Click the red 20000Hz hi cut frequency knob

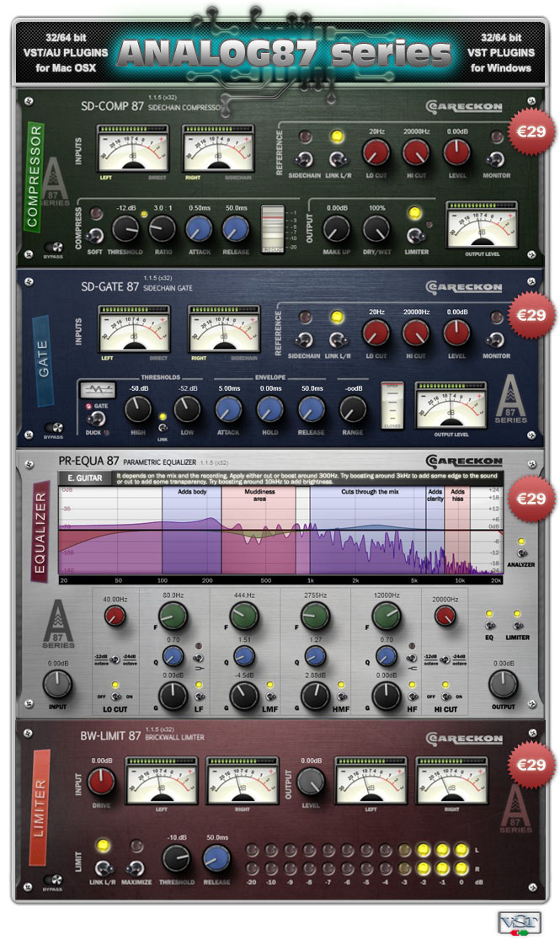[x=445, y=616]
